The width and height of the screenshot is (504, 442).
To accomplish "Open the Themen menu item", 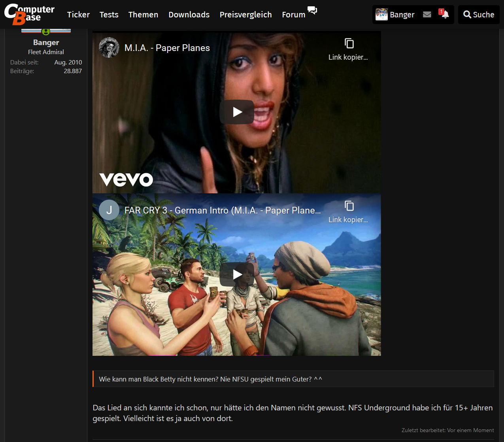I will (143, 15).
